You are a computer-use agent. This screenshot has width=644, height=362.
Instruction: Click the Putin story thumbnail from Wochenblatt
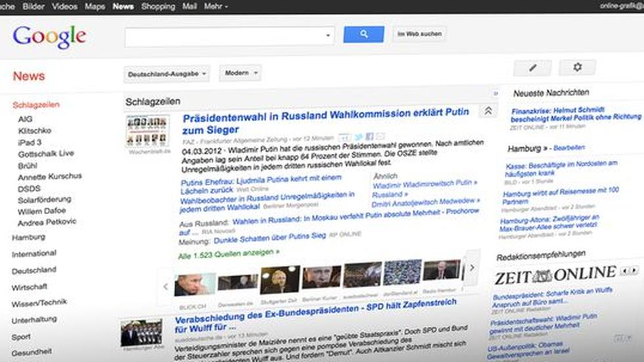pos(147,131)
